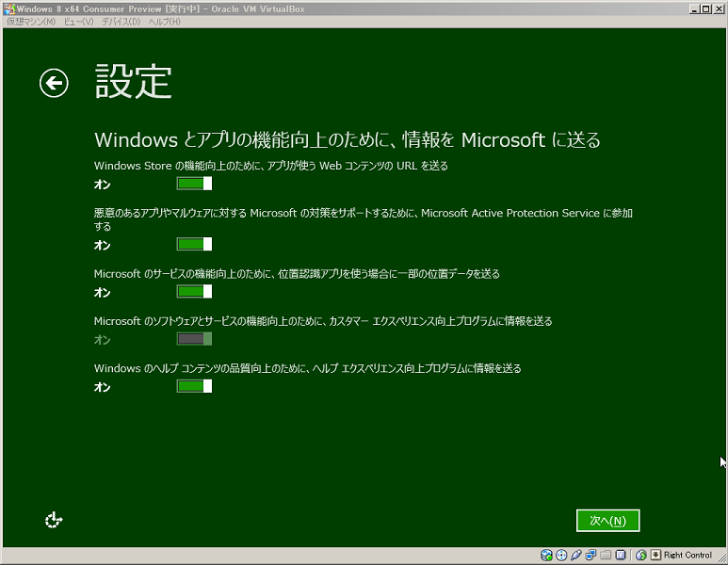728x565 pixels.
Task: Click the USB devices status icon
Action: (x=576, y=556)
